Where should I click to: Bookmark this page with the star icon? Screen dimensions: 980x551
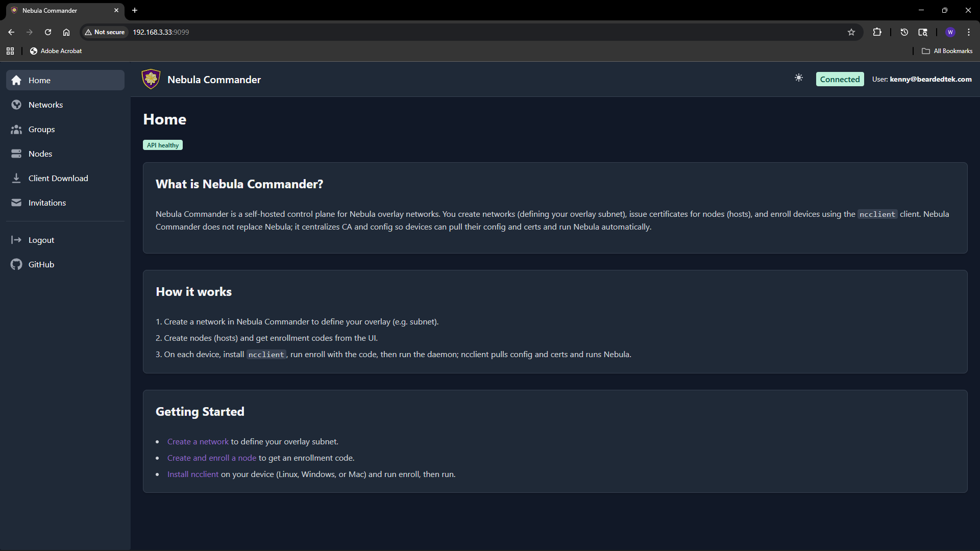click(851, 32)
